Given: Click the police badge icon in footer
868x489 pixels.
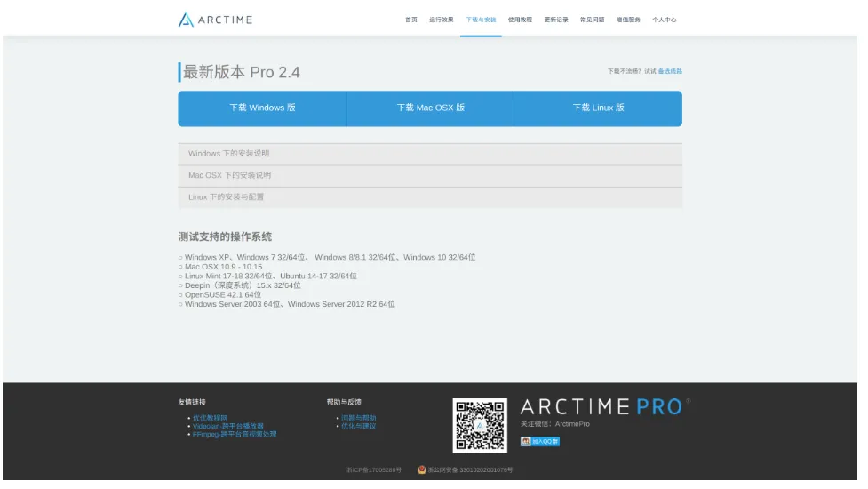Looking at the screenshot, I should pyautogui.click(x=422, y=469).
